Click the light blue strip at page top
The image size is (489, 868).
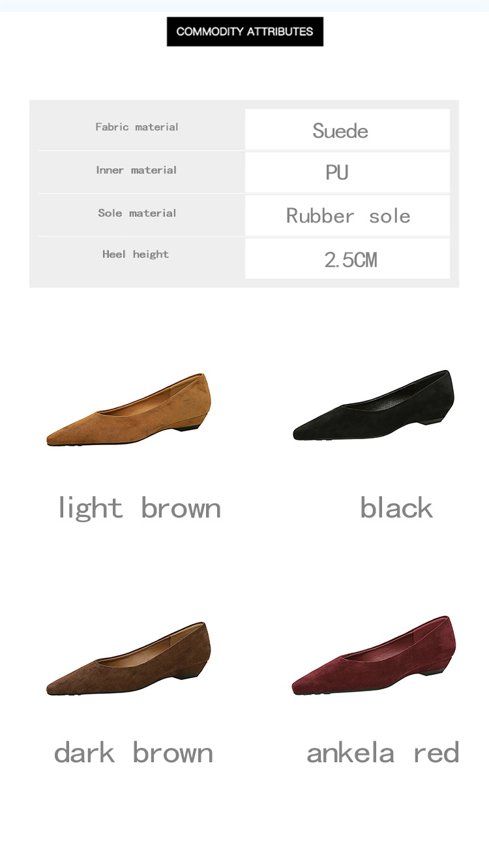pos(244,5)
